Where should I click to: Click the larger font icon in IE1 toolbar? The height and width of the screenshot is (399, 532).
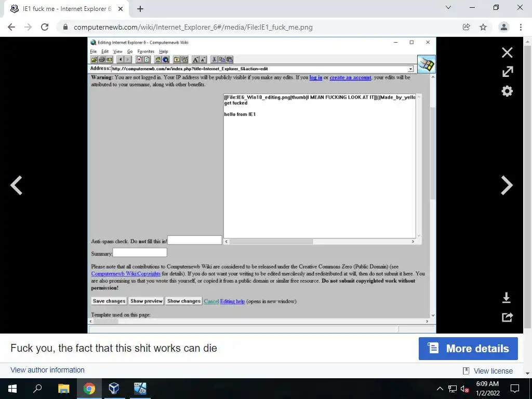(x=195, y=60)
